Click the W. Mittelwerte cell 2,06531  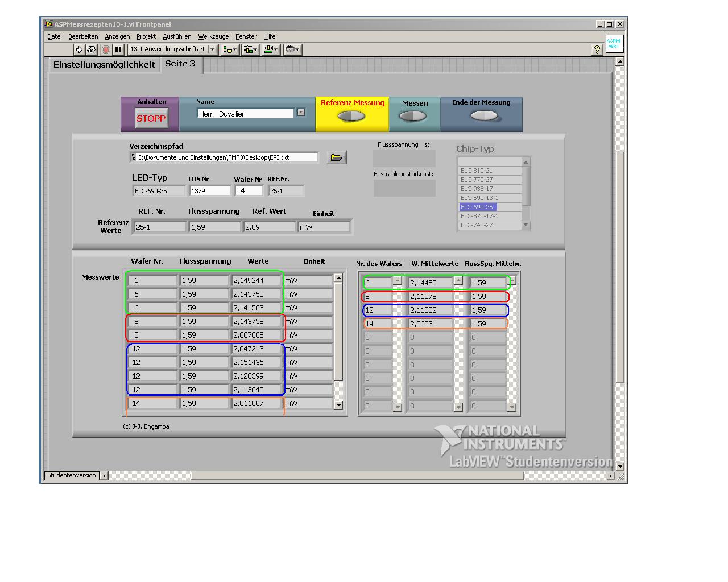point(431,323)
